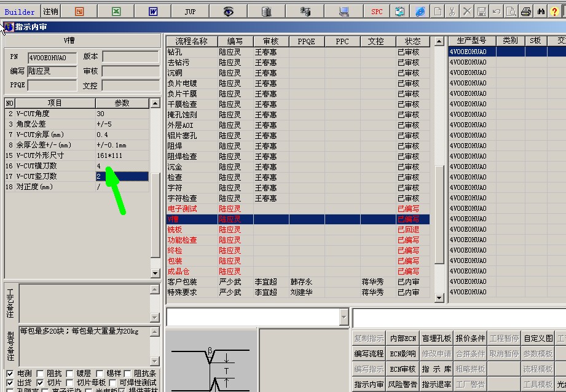Uncheck the 切片 checkbox
This screenshot has height=392, width=566.
pyautogui.click(x=40, y=383)
